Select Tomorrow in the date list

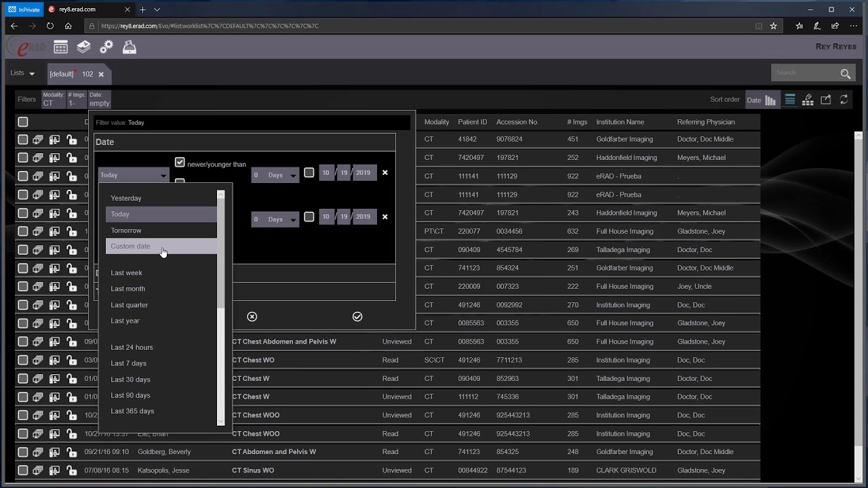[x=161, y=230]
